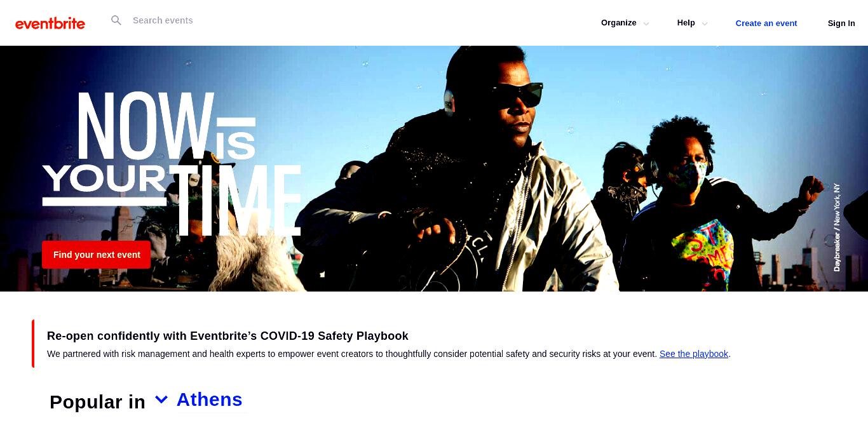
Task: Click the Create an event link
Action: [766, 24]
